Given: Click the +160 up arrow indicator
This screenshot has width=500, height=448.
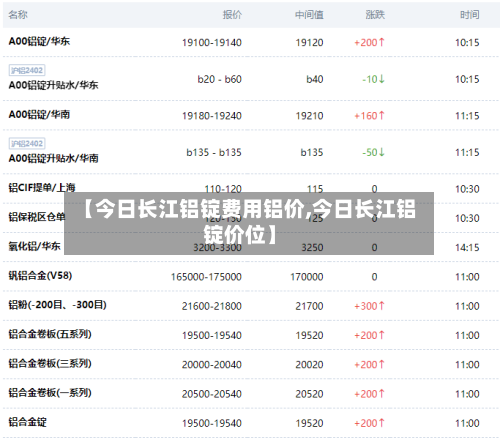Looking at the screenshot, I should click(369, 116).
